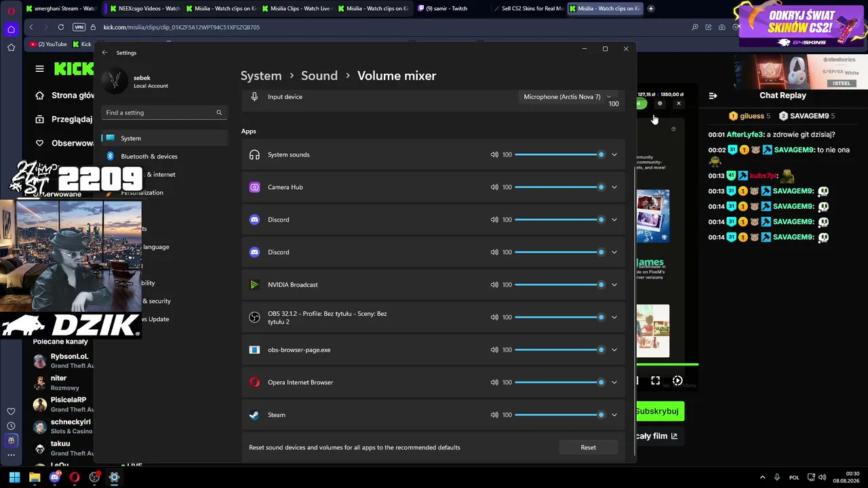868x488 pixels.
Task: Mute Camera Hub via its speaker icon
Action: pos(494,187)
